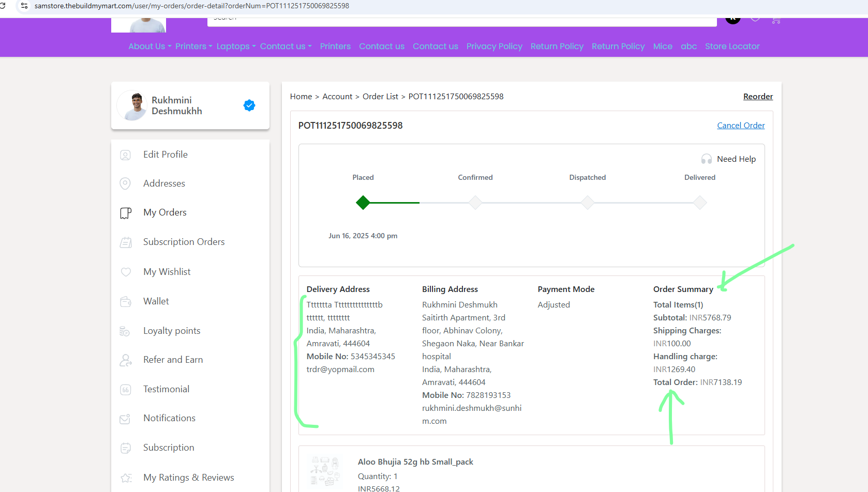
Task: Click the Need Help headset icon
Action: [x=707, y=159]
